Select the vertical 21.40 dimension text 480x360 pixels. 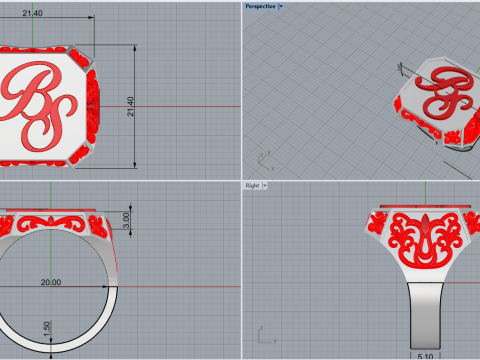[130, 106]
